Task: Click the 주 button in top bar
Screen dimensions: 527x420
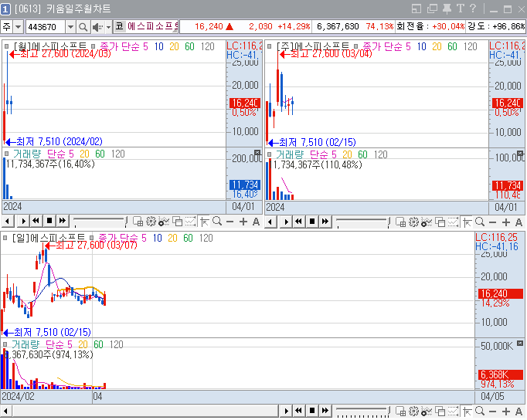Action: pos(7,27)
